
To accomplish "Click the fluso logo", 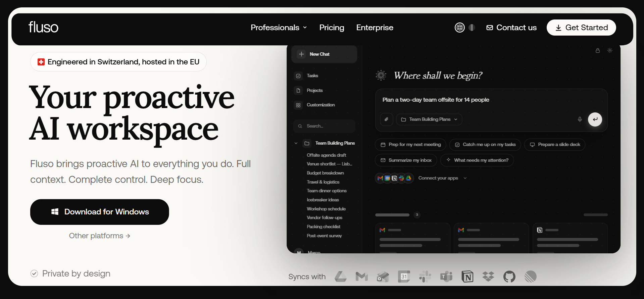I will coord(43,27).
